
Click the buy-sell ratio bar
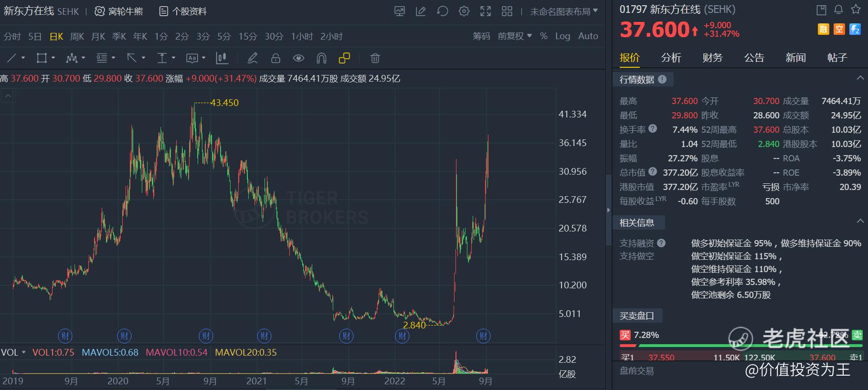tap(741, 345)
